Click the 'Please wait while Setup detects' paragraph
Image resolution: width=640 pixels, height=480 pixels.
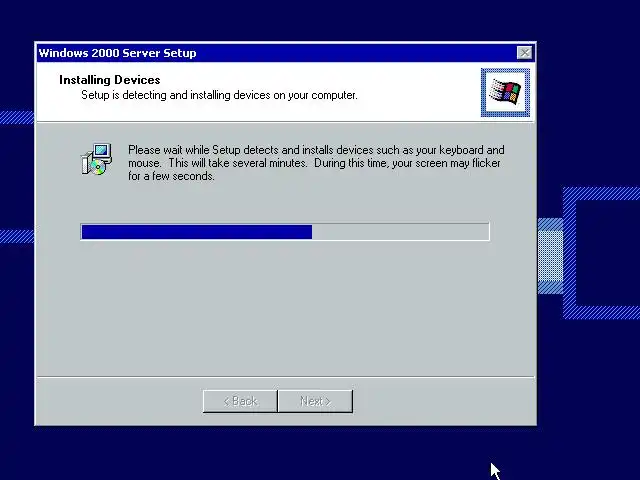click(x=316, y=163)
